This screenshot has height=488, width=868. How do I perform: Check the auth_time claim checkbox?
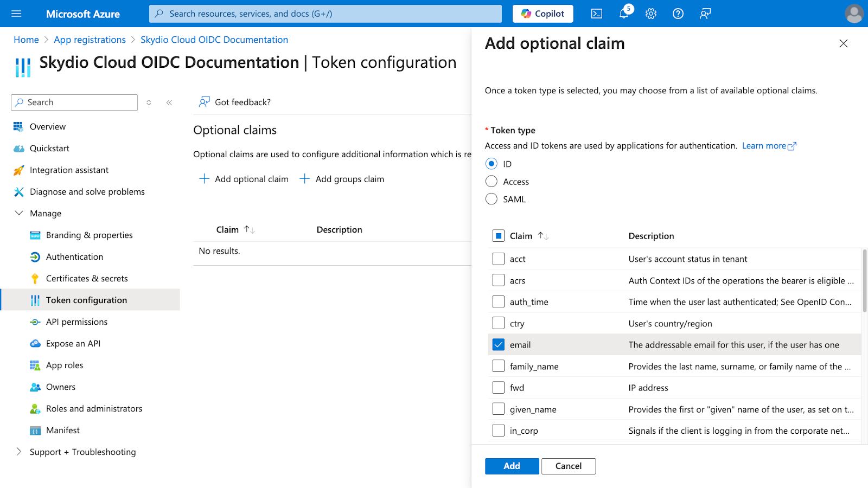(498, 301)
